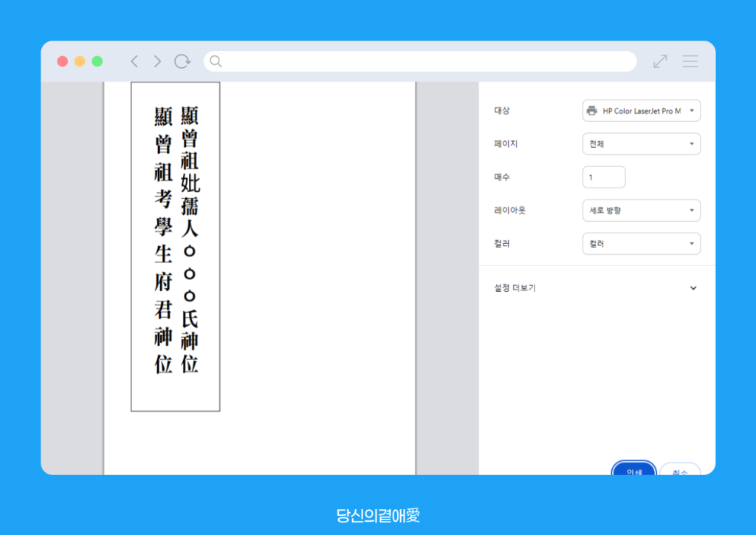The width and height of the screenshot is (756, 535).
Task: Click the red window close dot
Action: [63, 61]
